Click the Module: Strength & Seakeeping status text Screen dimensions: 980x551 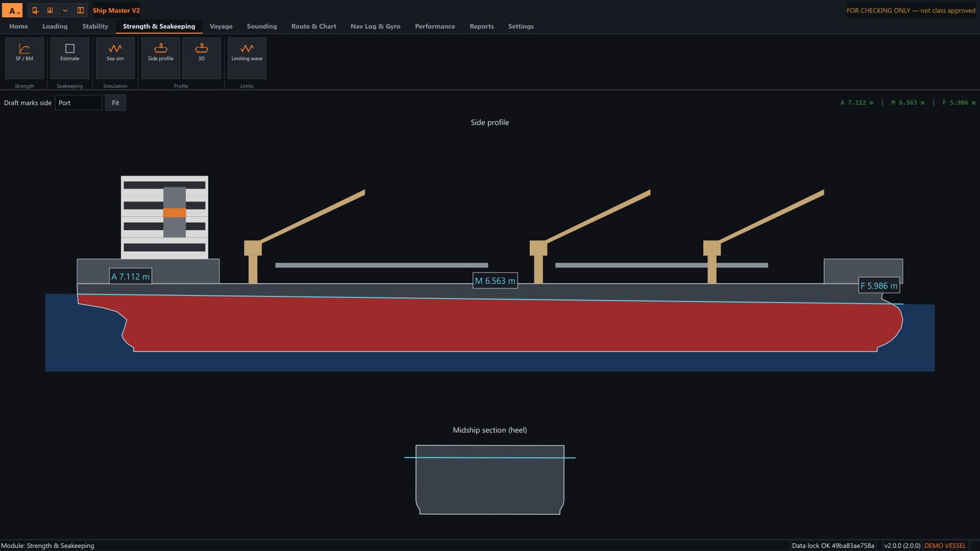[48, 545]
